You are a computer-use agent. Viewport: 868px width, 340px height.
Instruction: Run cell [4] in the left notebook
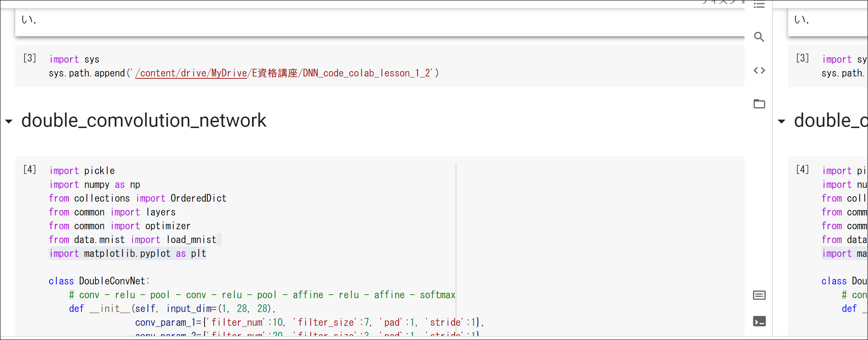coord(30,169)
